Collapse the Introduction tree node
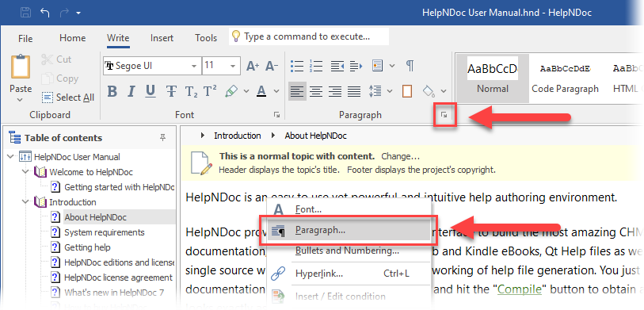Viewport: 644px width, 310px height. click(26, 202)
